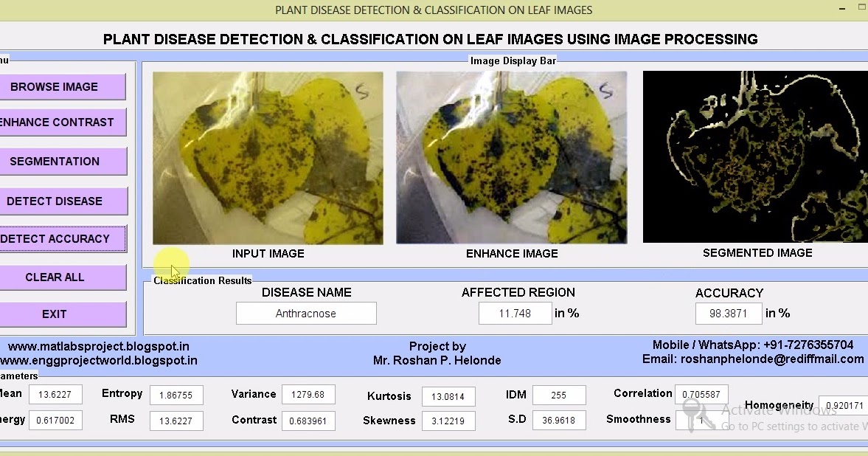Click the Homogeneity value box
868x456 pixels.
click(x=844, y=406)
